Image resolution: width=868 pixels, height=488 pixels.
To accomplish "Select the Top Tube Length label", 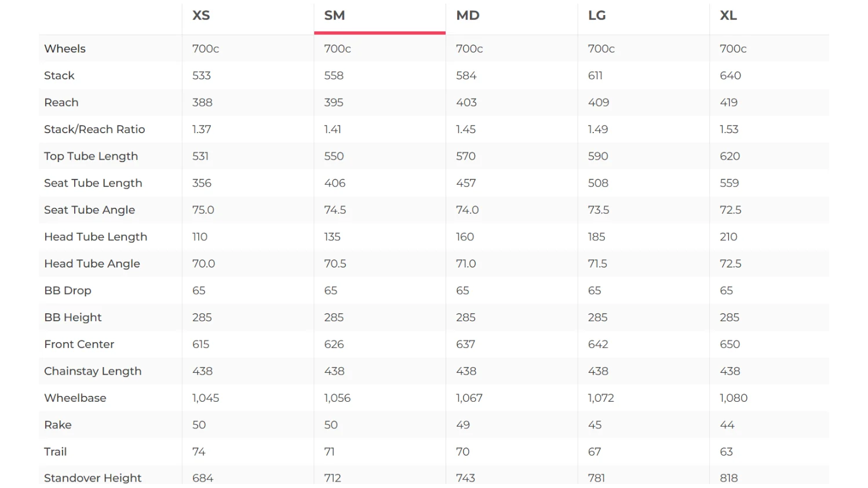I will [91, 156].
